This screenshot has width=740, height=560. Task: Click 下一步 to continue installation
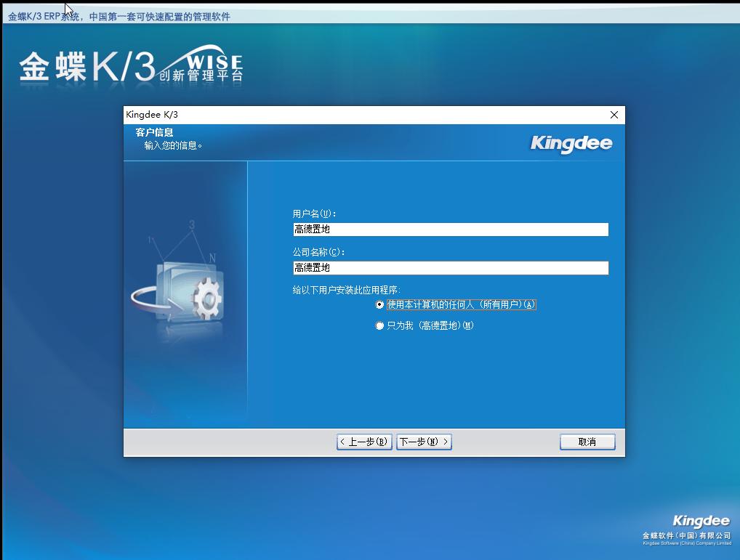click(x=424, y=441)
